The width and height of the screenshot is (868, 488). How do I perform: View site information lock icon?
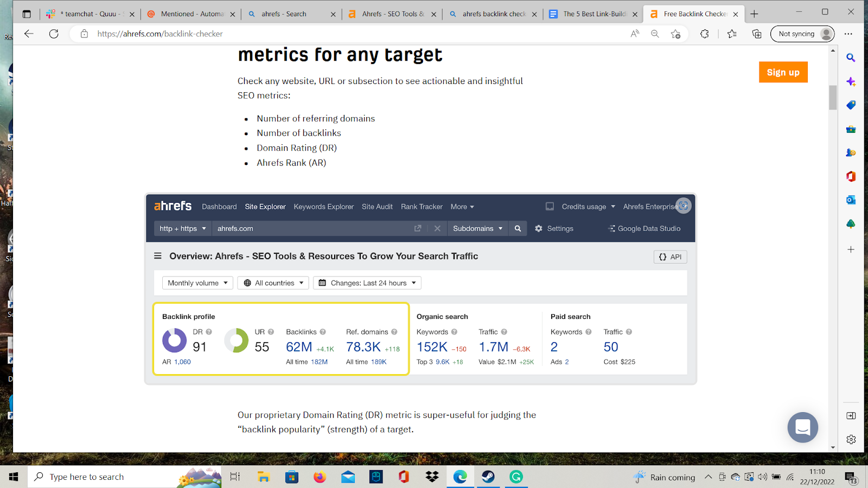point(84,34)
